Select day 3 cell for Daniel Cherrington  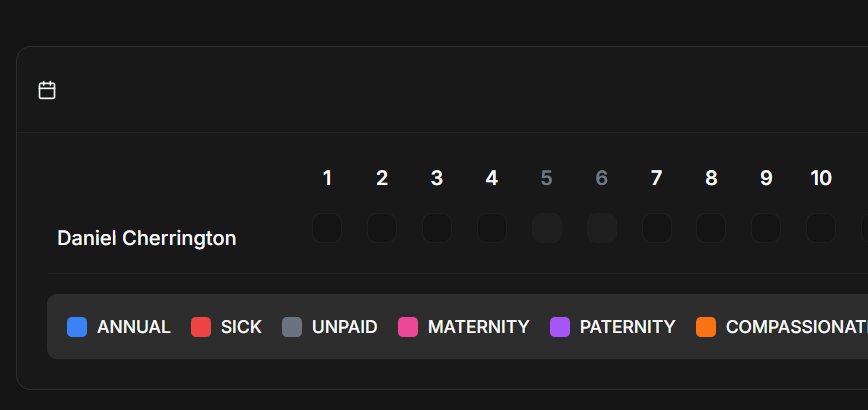pos(437,228)
